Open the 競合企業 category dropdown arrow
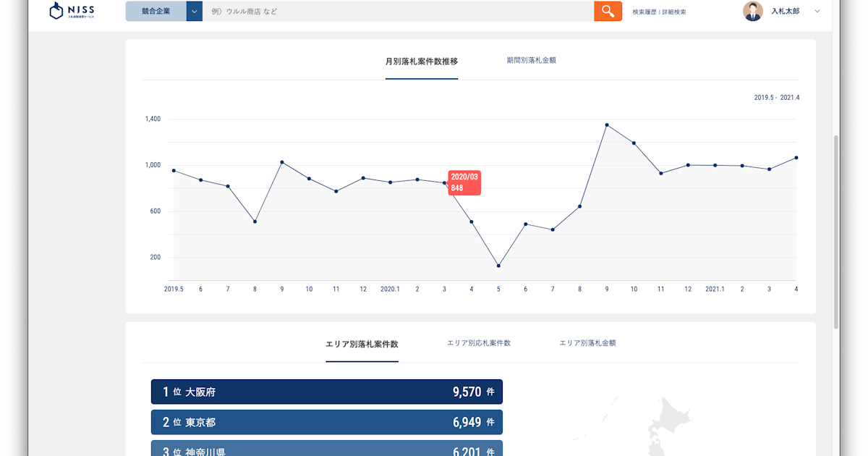 coord(194,11)
